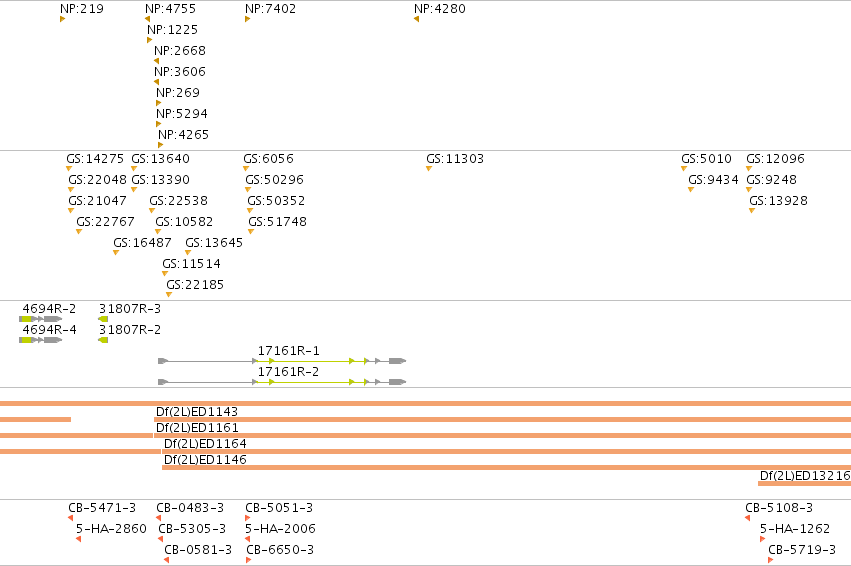The height and width of the screenshot is (566, 851).
Task: Click the 4694R-4 transcript label
Action: [x=49, y=330]
